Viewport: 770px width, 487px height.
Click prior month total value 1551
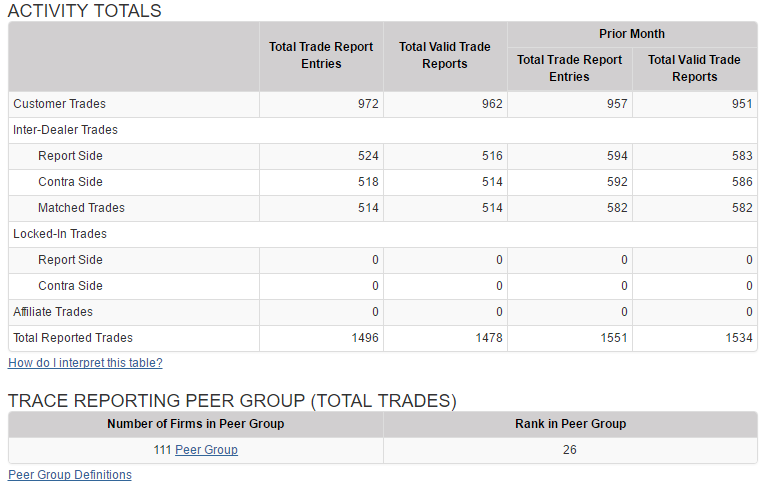tap(613, 338)
